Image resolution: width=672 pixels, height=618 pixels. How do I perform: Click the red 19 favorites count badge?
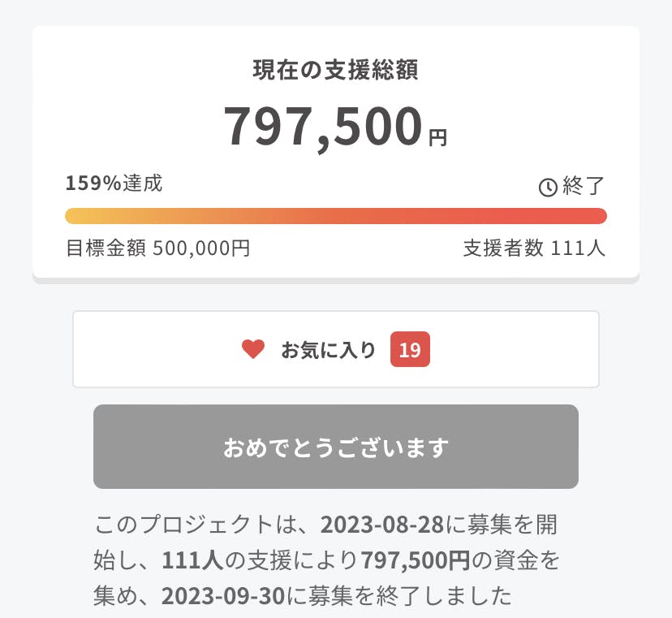pyautogui.click(x=410, y=350)
